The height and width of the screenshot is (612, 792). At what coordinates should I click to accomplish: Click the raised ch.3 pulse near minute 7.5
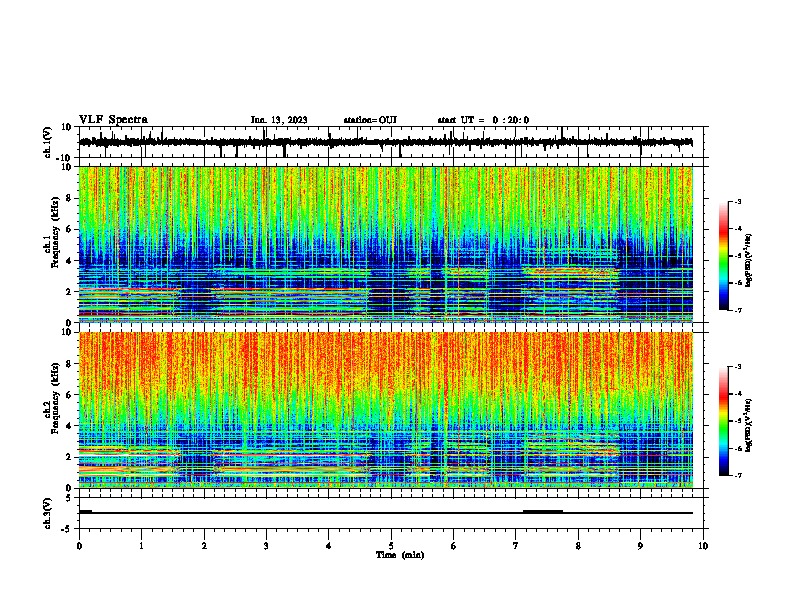(x=543, y=512)
